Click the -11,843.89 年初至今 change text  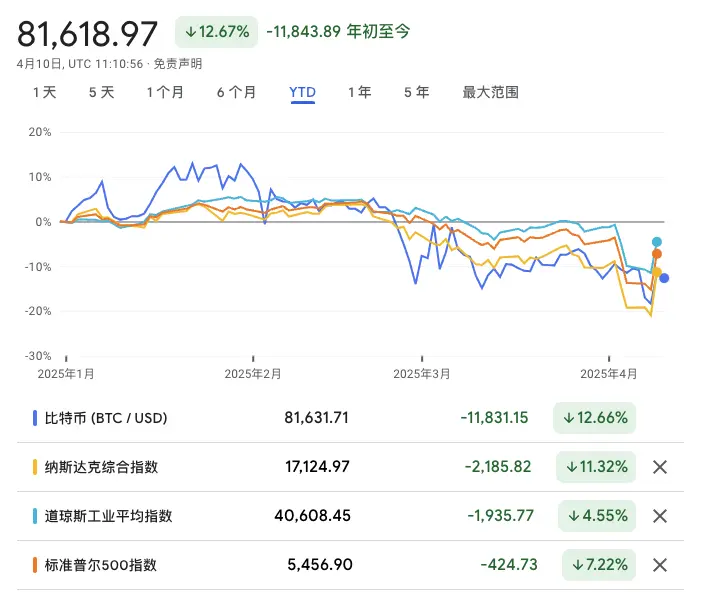click(x=338, y=31)
